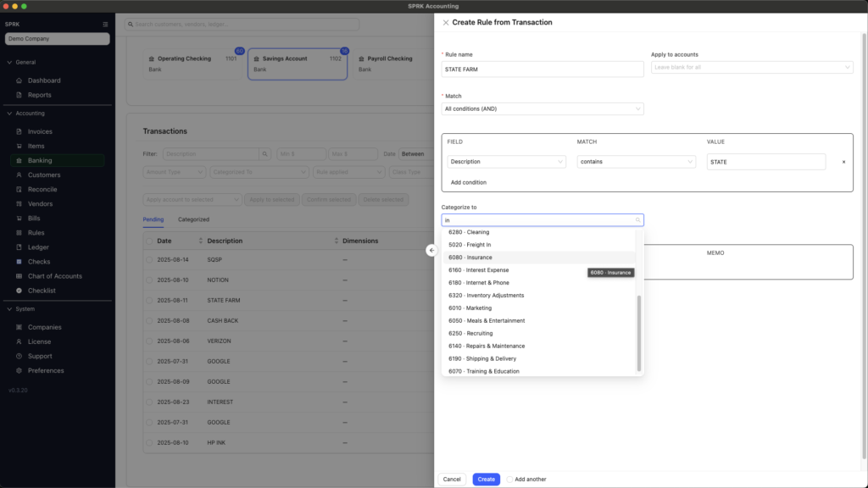Click the Cancel button
The width and height of the screenshot is (868, 488).
coord(452,480)
